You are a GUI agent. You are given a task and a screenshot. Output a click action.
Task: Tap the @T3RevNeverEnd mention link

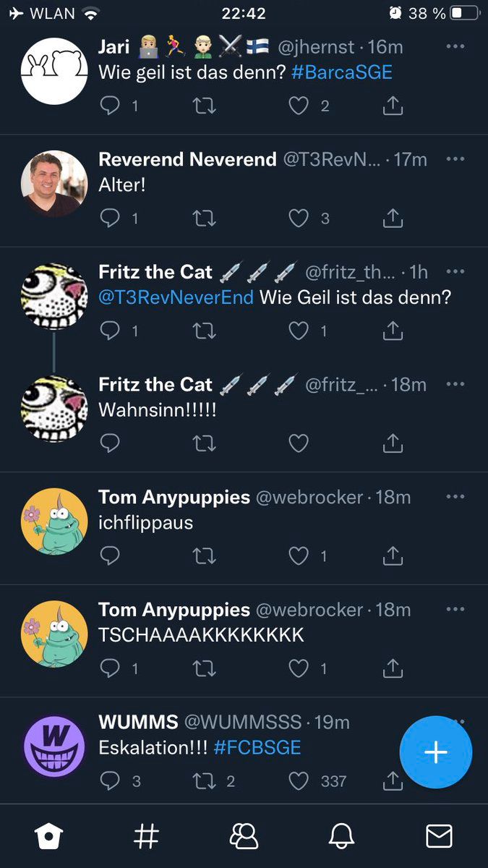click(176, 297)
